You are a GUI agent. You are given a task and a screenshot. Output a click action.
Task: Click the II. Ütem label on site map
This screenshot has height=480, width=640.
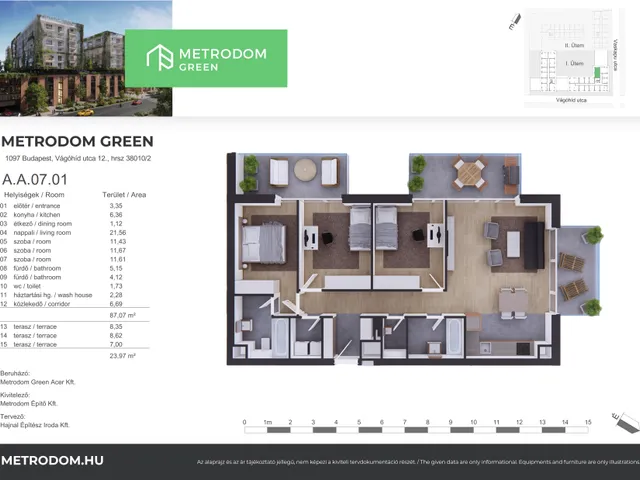(x=574, y=45)
